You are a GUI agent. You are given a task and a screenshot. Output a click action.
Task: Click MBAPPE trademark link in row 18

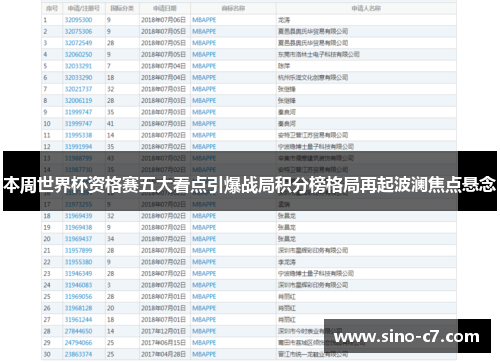click(x=204, y=216)
